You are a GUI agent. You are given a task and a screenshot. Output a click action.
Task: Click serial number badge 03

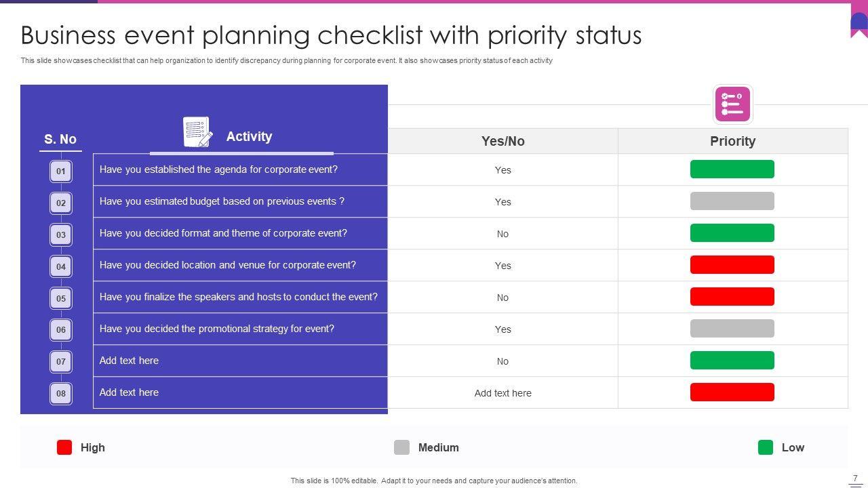click(x=61, y=235)
